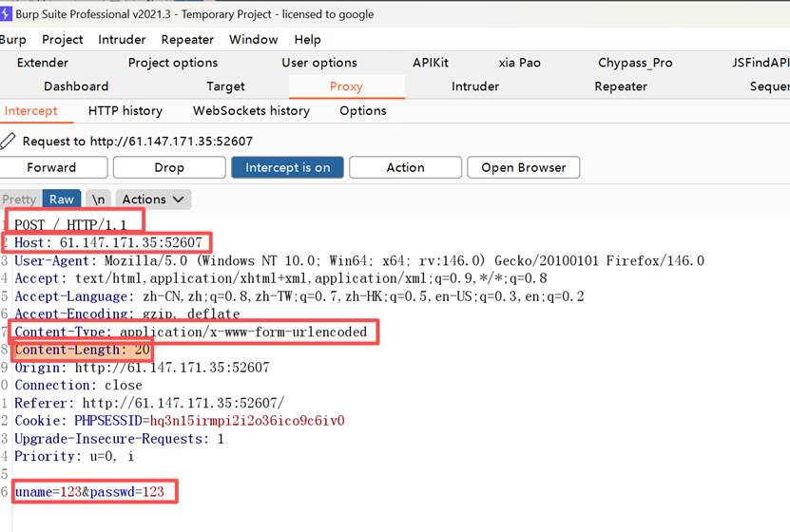The image size is (790, 532).
Task: Switch to the Extender tab
Action: [43, 63]
